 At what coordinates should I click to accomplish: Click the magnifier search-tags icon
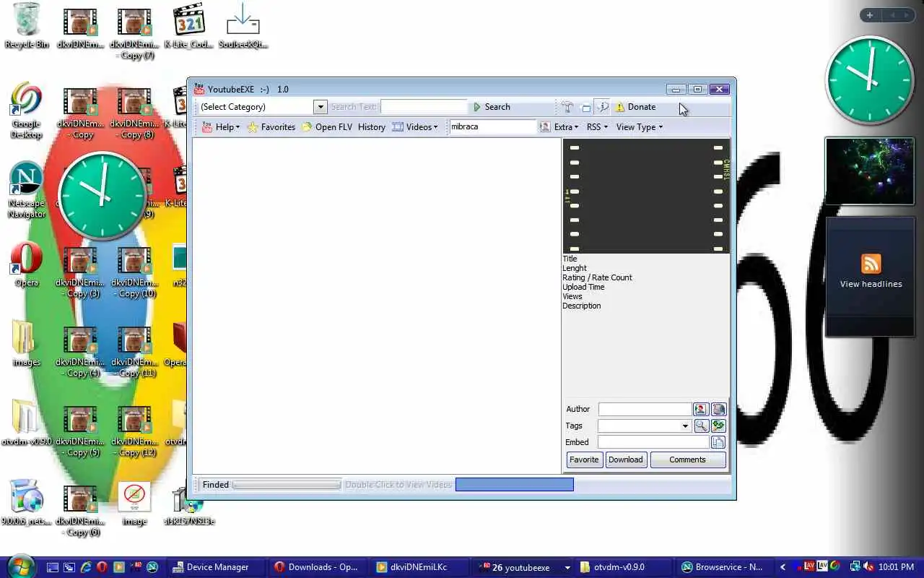pyautogui.click(x=701, y=426)
